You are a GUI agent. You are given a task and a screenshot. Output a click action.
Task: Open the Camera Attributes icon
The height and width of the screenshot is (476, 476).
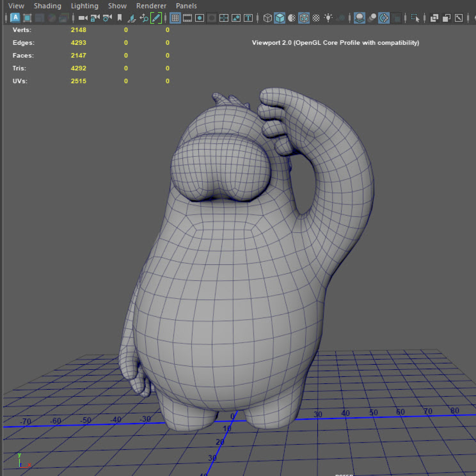(x=107, y=18)
